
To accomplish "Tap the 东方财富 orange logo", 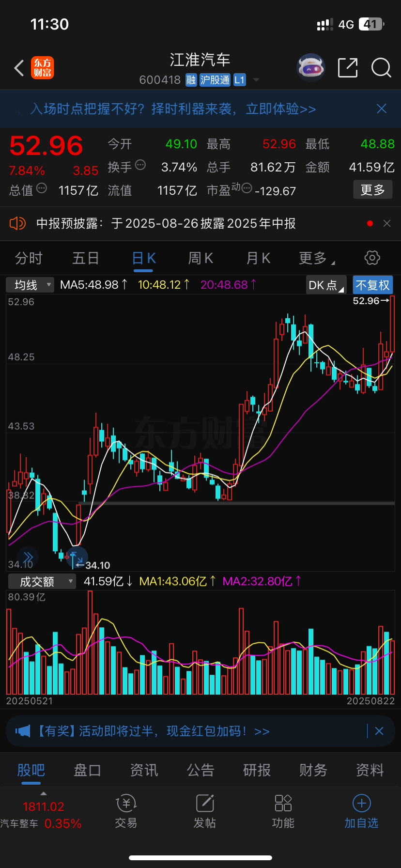I will point(43,68).
